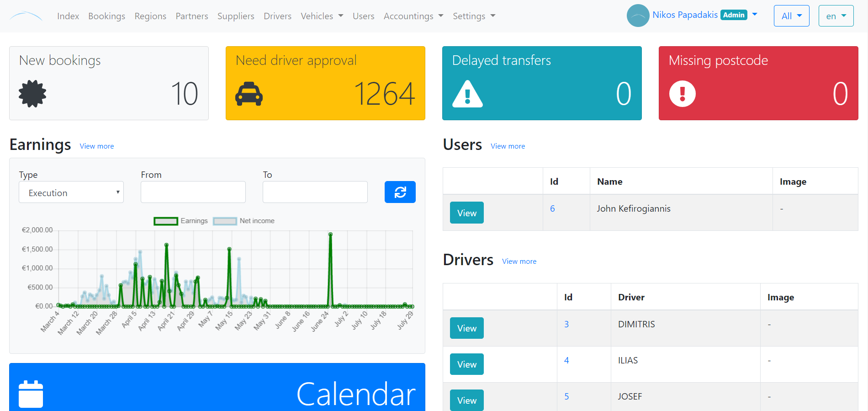Click Nikos Papadakis profile avatar
This screenshot has width=868, height=411.
click(638, 16)
